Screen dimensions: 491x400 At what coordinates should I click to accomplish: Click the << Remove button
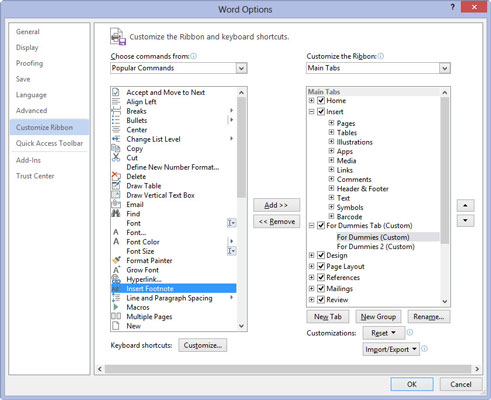pyautogui.click(x=276, y=221)
